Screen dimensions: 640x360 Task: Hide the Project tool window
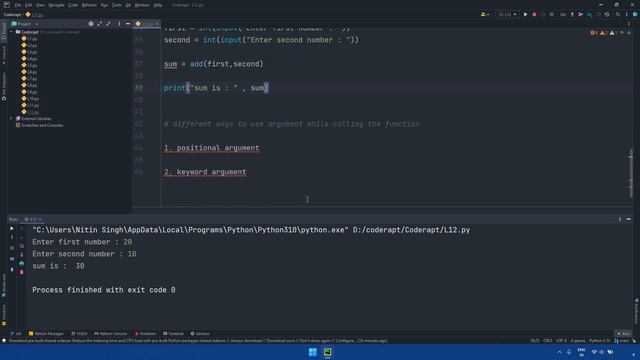pos(128,24)
